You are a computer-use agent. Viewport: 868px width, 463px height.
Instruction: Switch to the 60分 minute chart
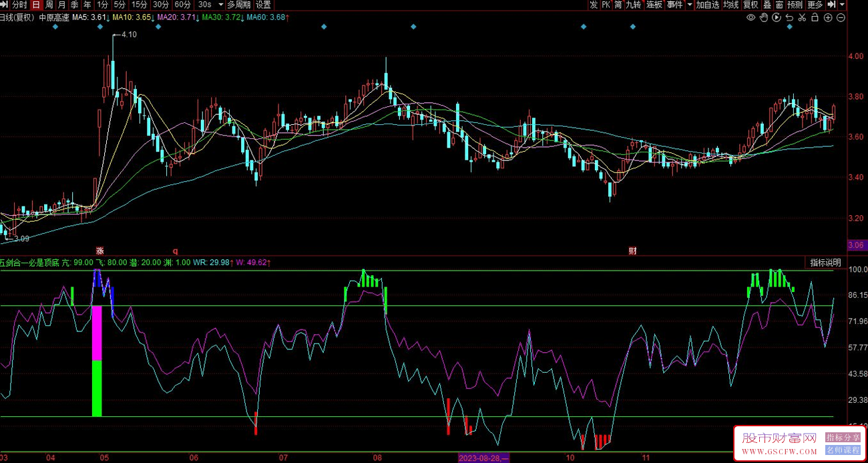[x=183, y=5]
